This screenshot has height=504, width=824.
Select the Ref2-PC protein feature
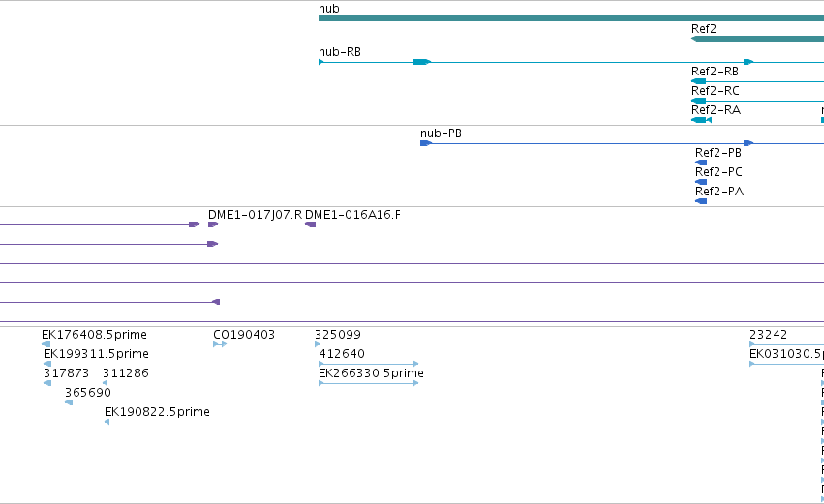pos(701,182)
